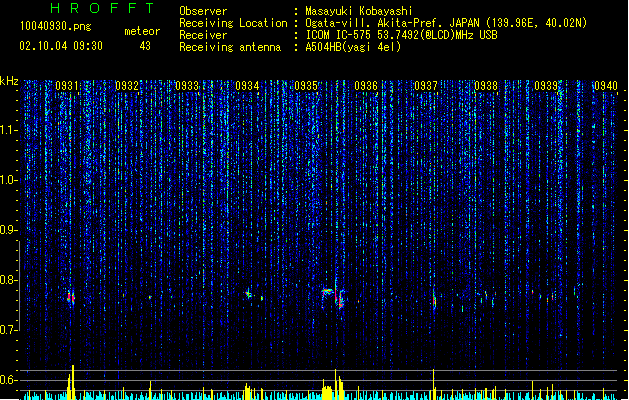Viewport: 629px width, 400px height.
Task: Click the 0937 time marker
Action: coord(426,86)
